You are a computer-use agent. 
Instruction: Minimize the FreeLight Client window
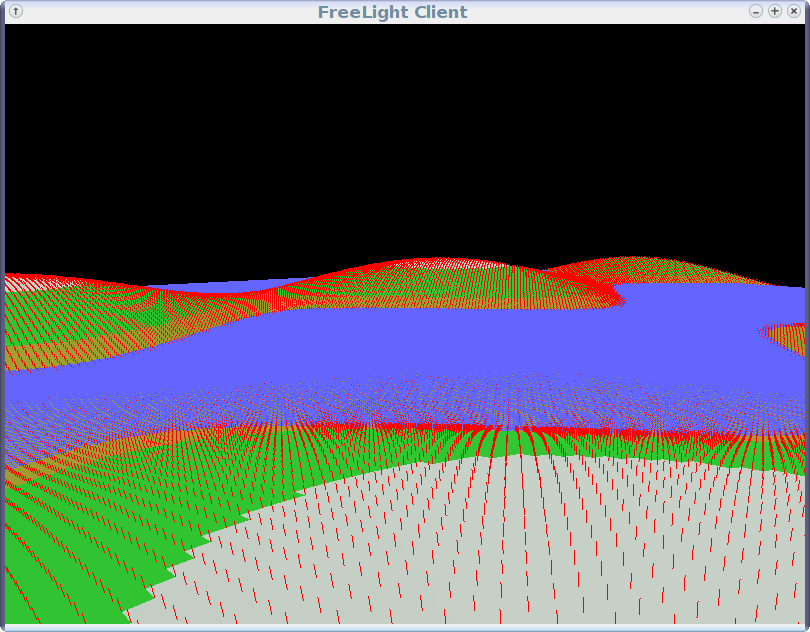pyautogui.click(x=756, y=11)
